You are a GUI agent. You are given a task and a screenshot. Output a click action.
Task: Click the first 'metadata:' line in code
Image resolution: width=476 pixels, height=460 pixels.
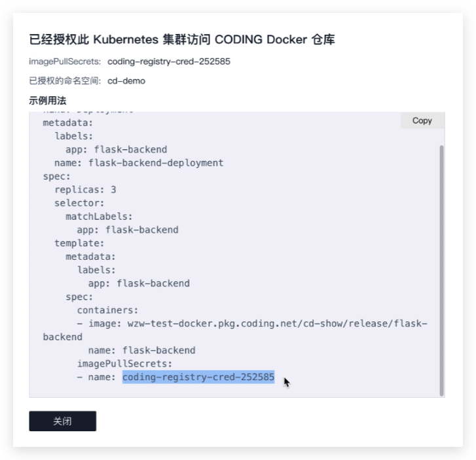click(x=67, y=122)
